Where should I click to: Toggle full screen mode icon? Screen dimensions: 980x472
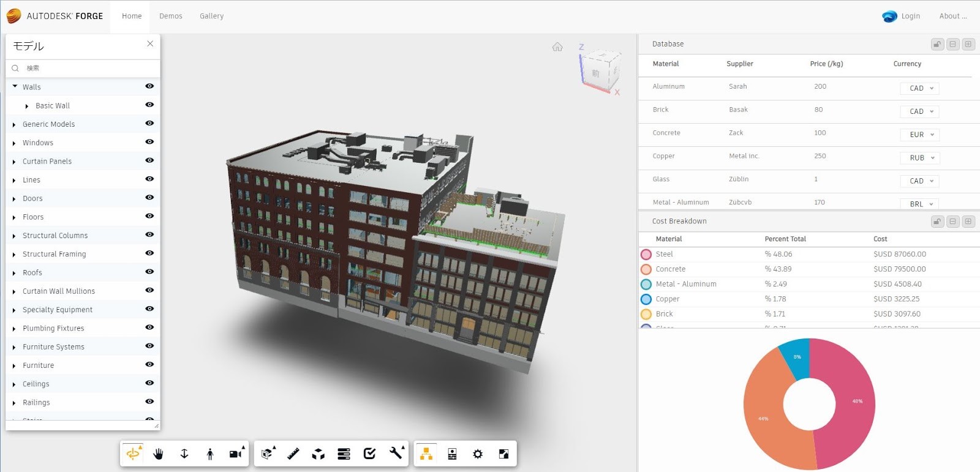click(x=503, y=454)
